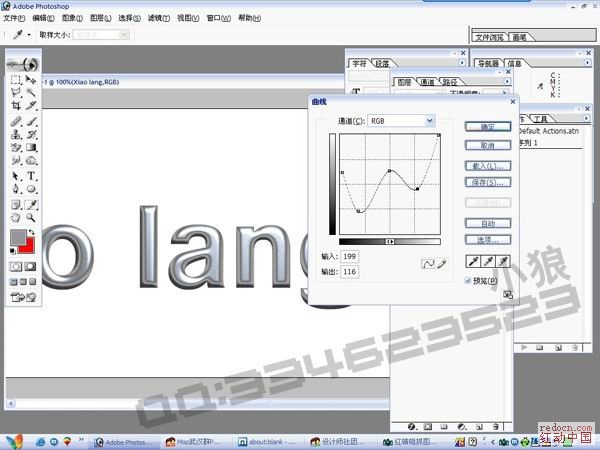Switch to smooth curve point mode

(x=428, y=263)
